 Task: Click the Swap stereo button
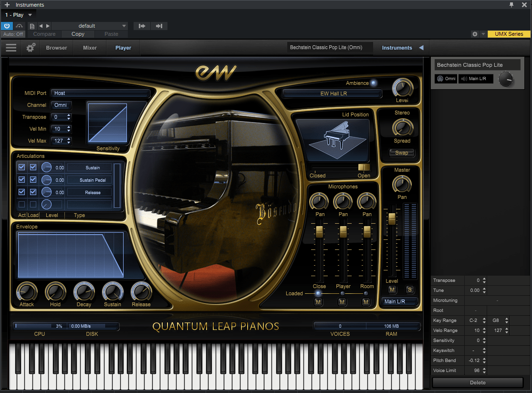(x=402, y=153)
